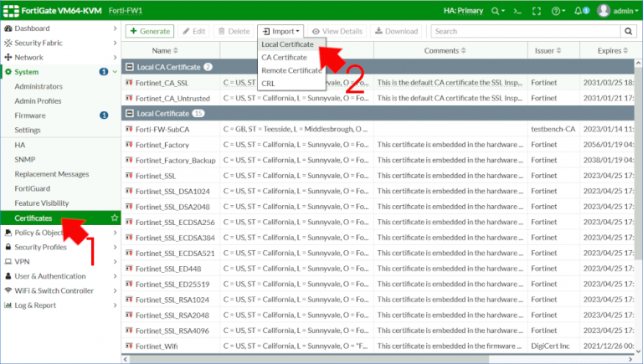Open the notifications bell icon

(579, 11)
